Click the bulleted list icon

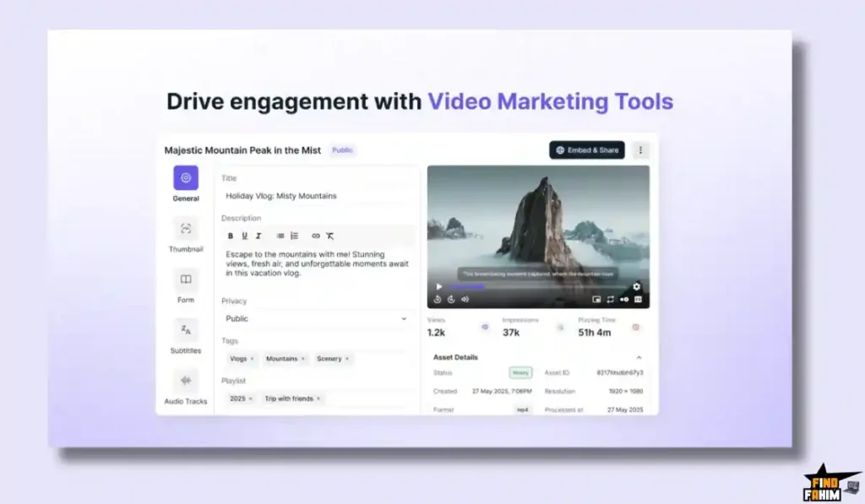coord(295,236)
